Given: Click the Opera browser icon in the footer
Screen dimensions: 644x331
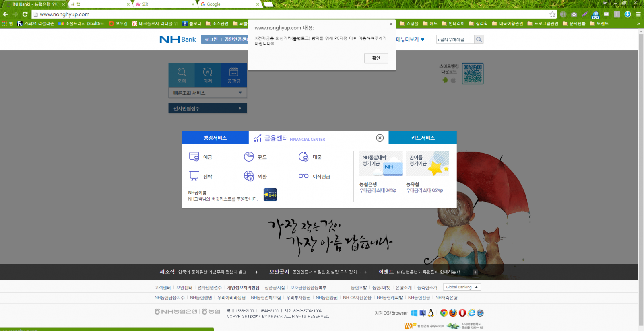Looking at the screenshot, I should pyautogui.click(x=462, y=313).
